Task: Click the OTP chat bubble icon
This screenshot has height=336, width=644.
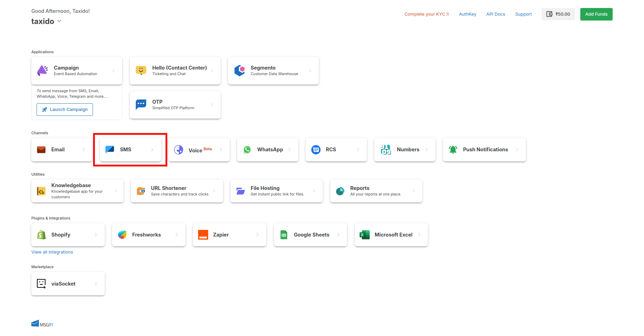Action: [x=141, y=104]
